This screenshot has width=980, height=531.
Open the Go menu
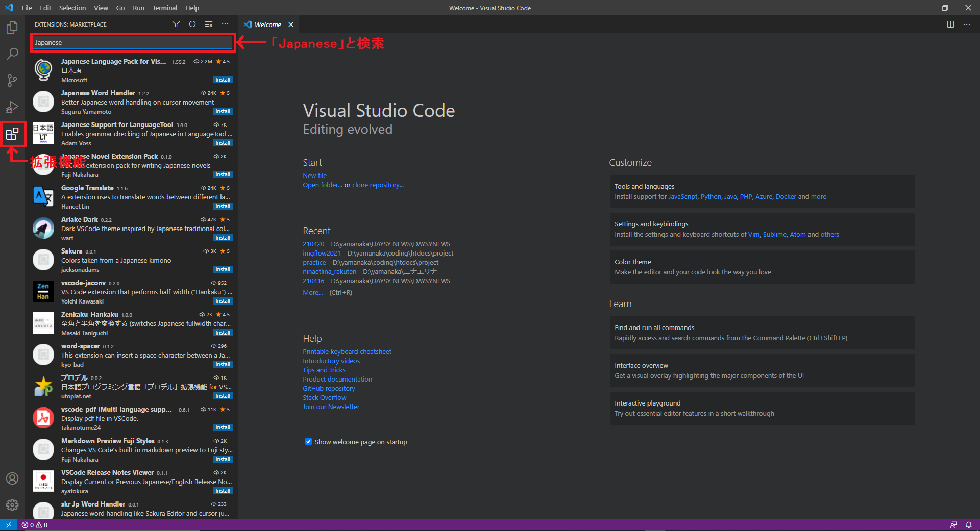120,8
